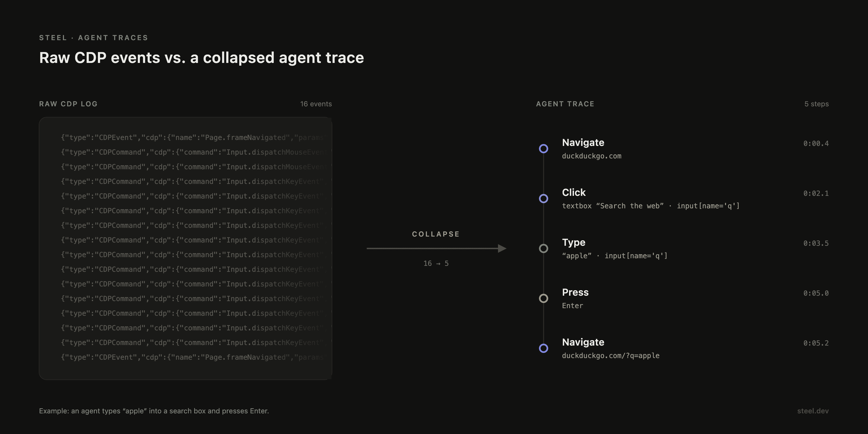Select the marker for the Press Enter step
This screenshot has width=868, height=434.
(544, 298)
